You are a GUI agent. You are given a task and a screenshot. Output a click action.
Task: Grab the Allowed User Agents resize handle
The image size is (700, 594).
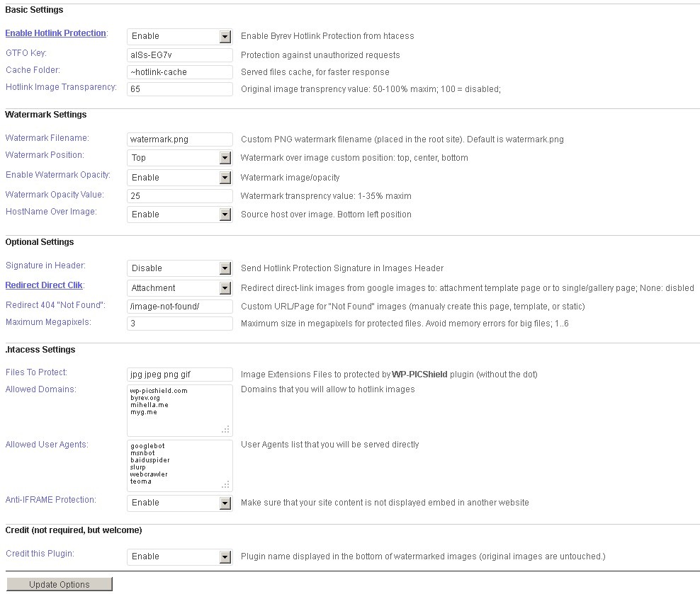pos(226,485)
